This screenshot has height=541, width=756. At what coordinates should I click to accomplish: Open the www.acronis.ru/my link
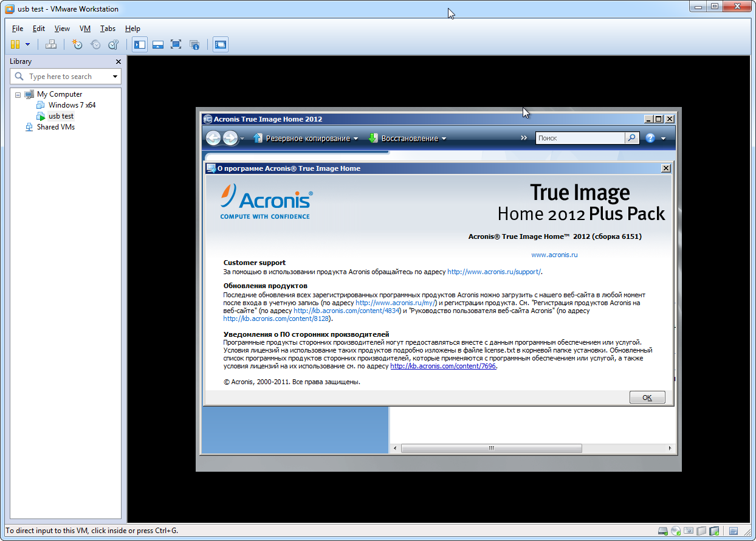396,302
